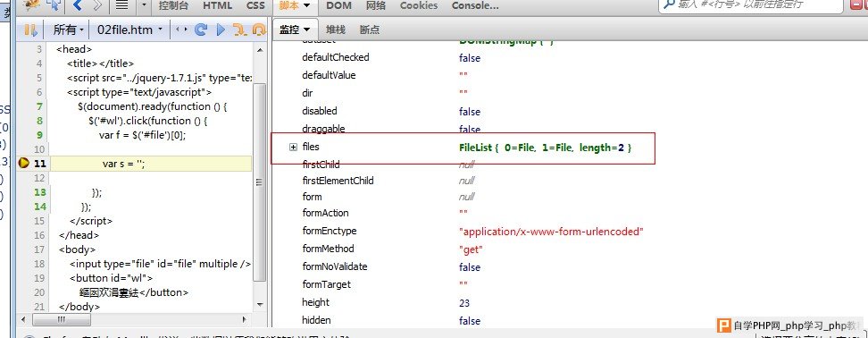The width and height of the screenshot is (868, 338).
Task: Click the script panel horizontal scrollbar thumb
Action: point(62,320)
